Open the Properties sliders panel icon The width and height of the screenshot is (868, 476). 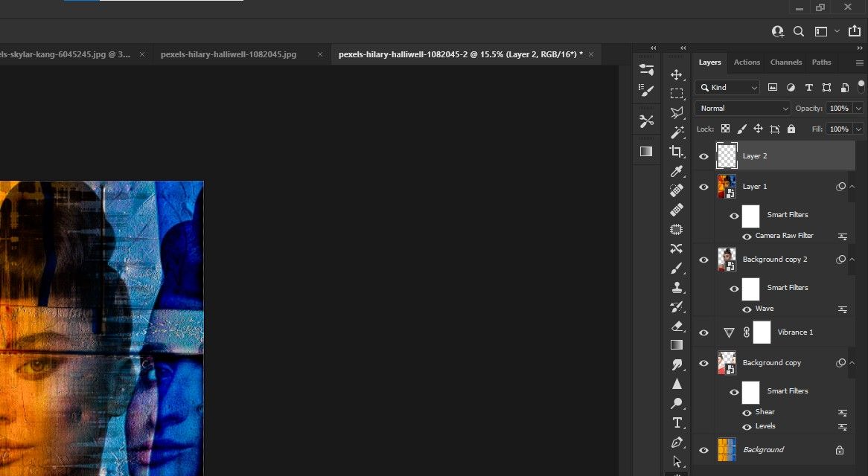(646, 70)
